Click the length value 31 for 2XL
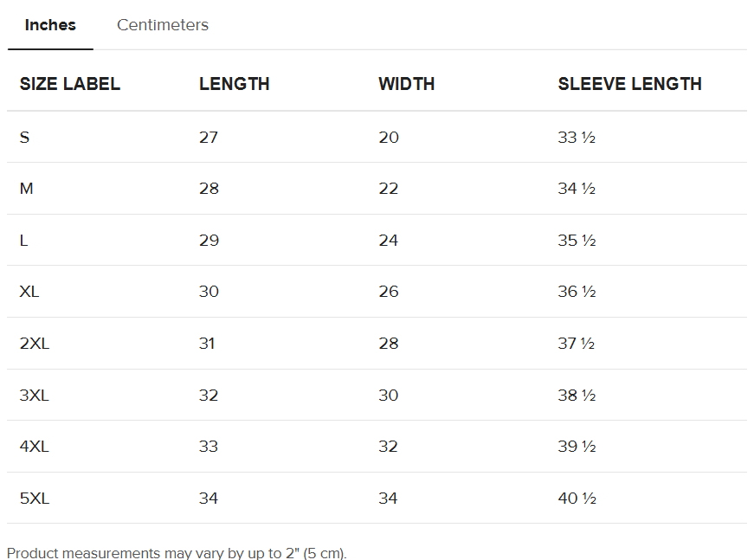This screenshot has height=560, width=754. click(x=208, y=344)
